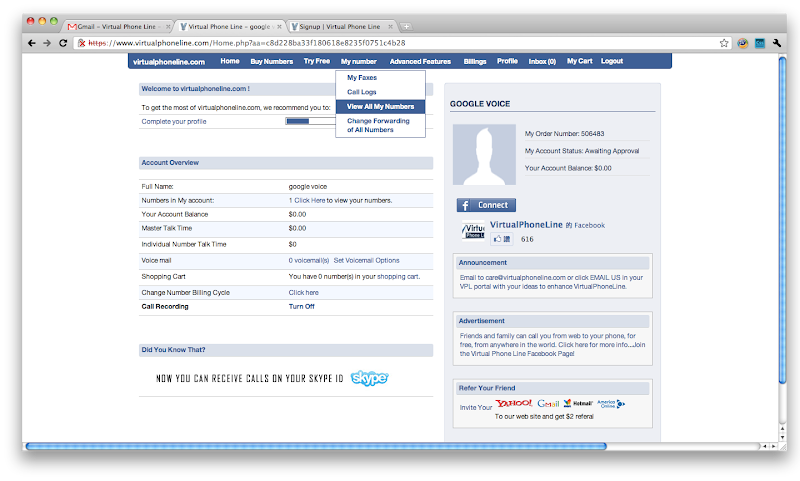800x481 pixels.
Task: Click the VirtualPhoneLine Facebook page logo
Action: coord(473,230)
